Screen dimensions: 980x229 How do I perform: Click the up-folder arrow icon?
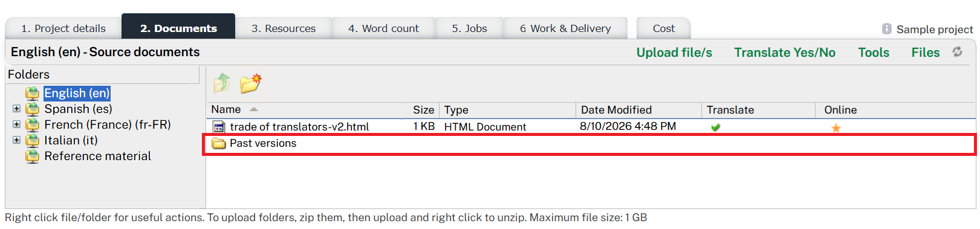click(222, 83)
